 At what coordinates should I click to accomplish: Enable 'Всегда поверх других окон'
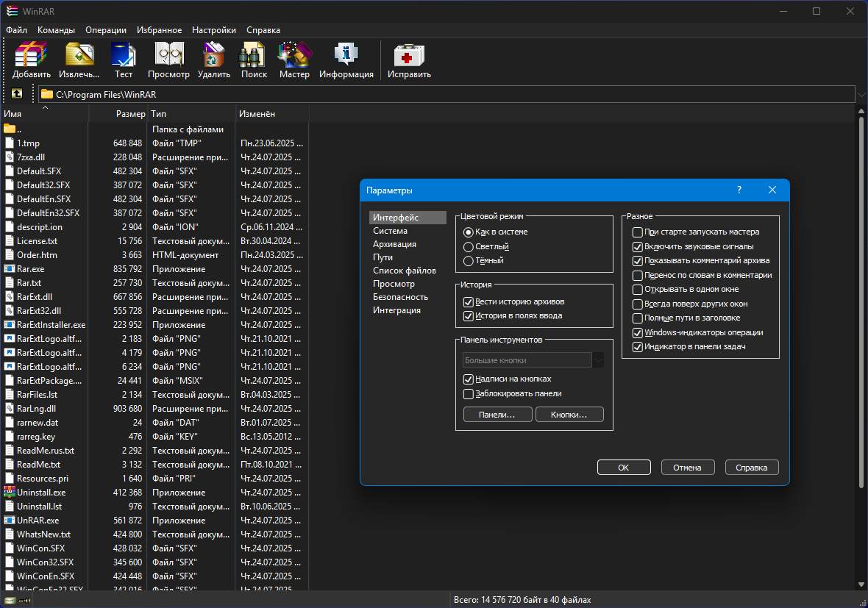click(x=638, y=304)
